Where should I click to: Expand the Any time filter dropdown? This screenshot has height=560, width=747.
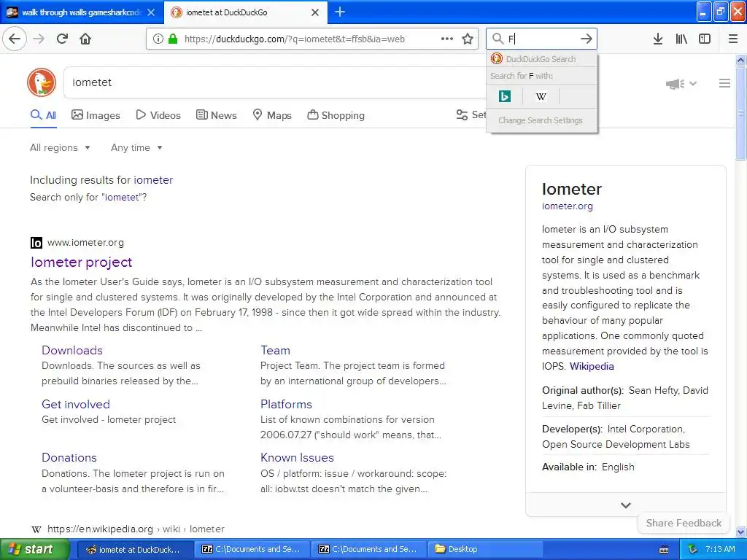pyautogui.click(x=136, y=147)
